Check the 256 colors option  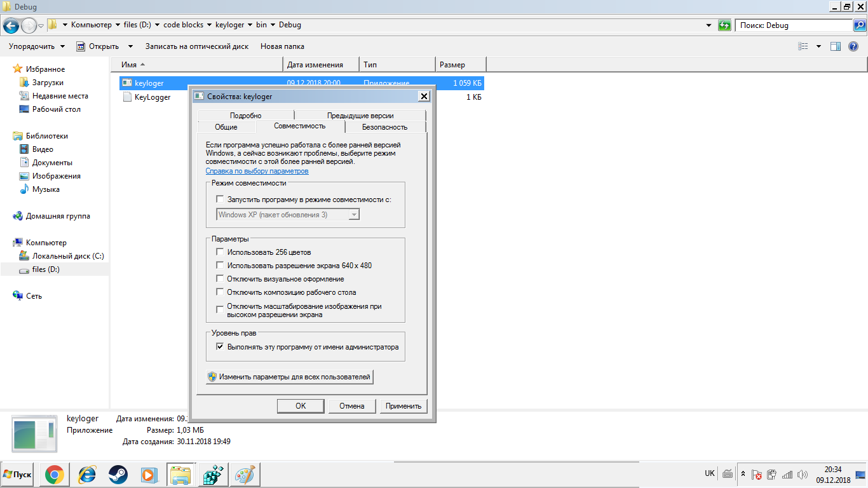point(220,252)
